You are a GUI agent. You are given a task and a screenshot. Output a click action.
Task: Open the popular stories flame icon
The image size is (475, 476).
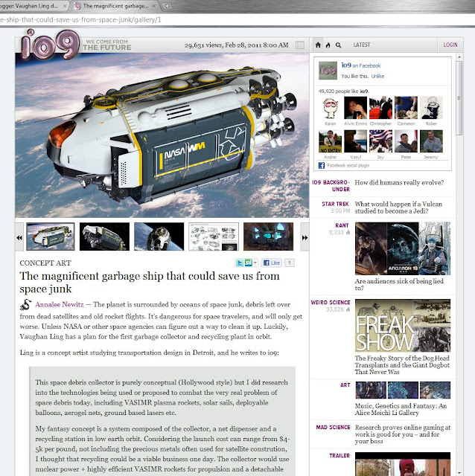click(328, 45)
